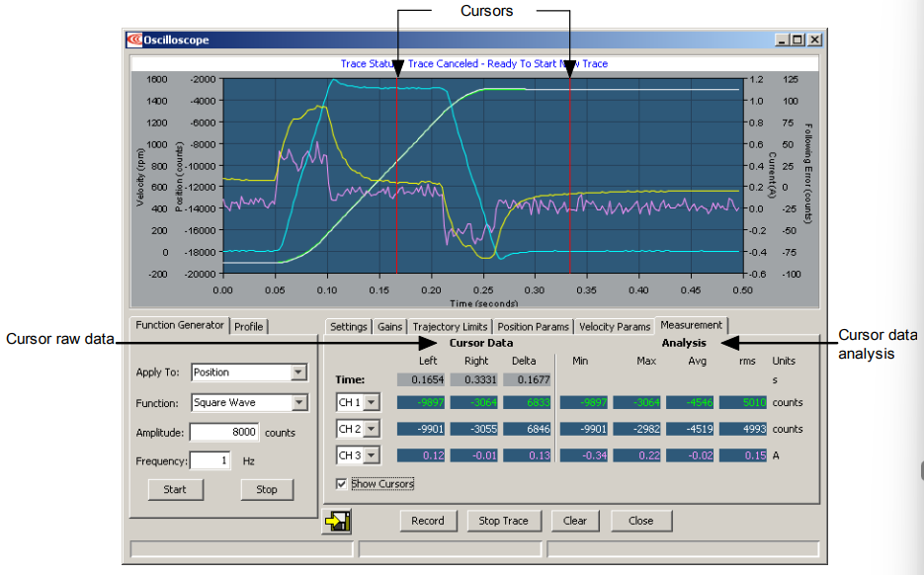
Task: Switch to the Function Generator tab
Action: 180,325
